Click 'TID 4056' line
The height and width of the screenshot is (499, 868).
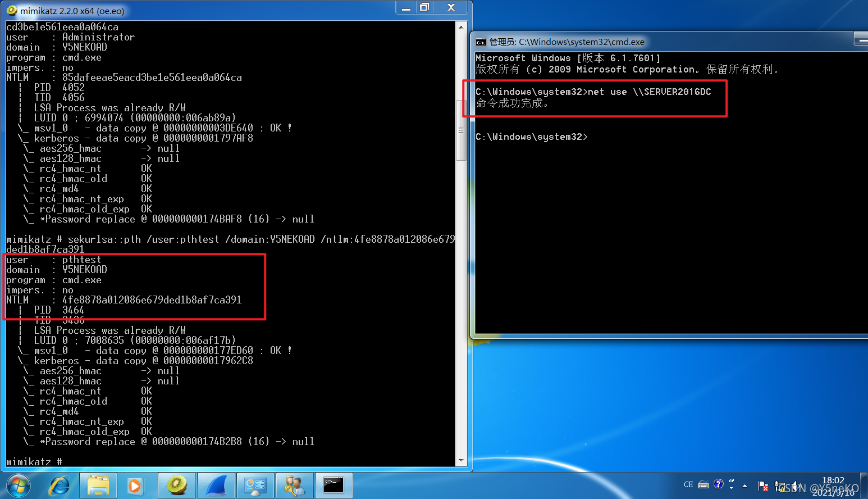(59, 98)
